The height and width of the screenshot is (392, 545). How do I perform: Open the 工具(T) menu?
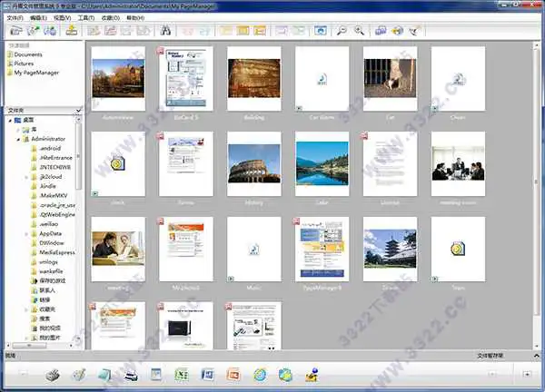pyautogui.click(x=86, y=16)
